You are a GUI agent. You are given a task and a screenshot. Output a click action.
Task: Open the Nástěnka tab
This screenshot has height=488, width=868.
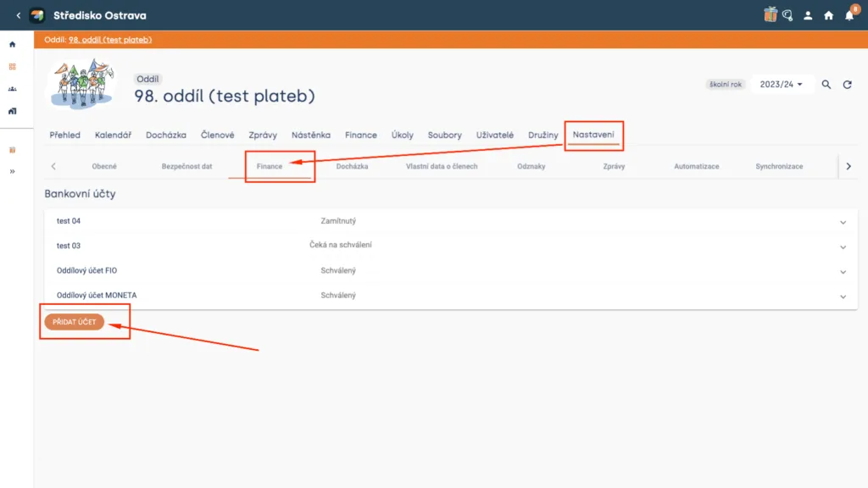tap(311, 135)
